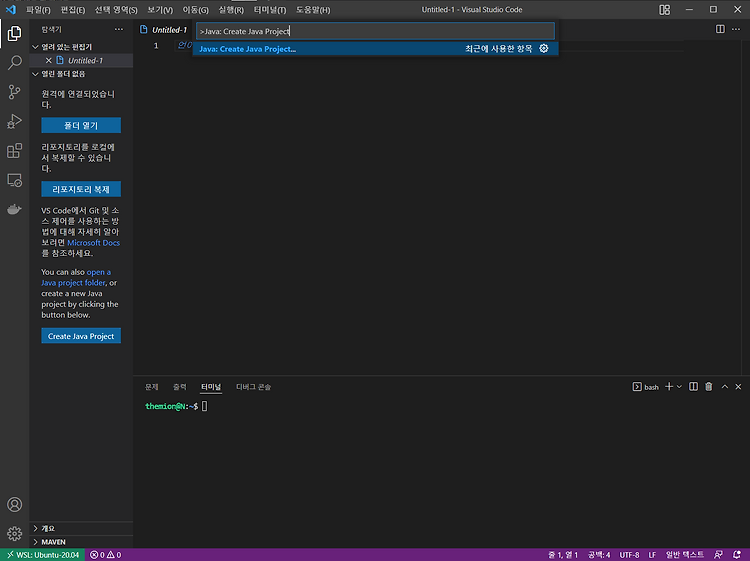This screenshot has height=561, width=750.
Task: Change the indentation spaces setting in status bar
Action: coord(599,555)
